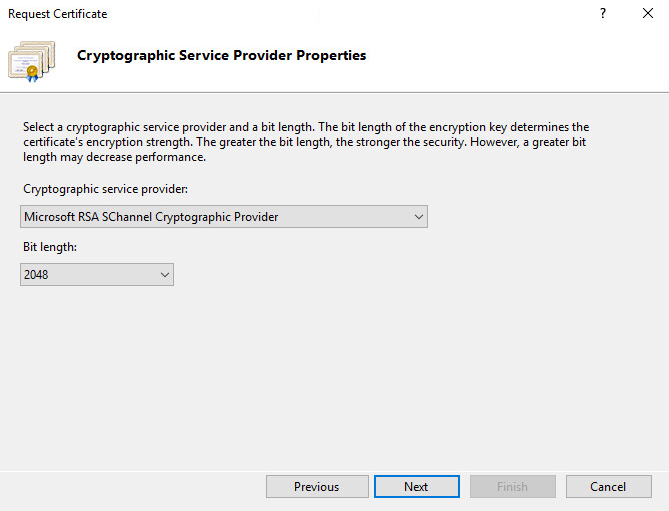Viewport: 669px width, 511px height.
Task: Open the Bit length combo box
Action: click(97, 274)
